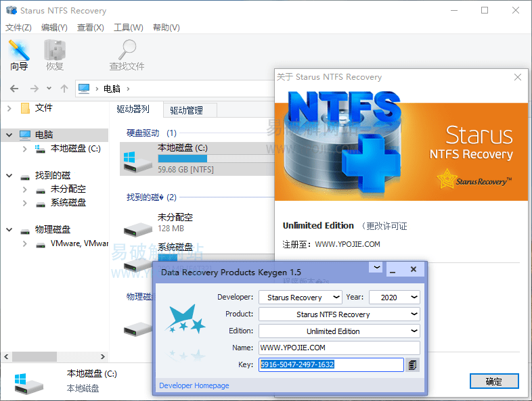Select the unallocated (未分配) 128 MB disk
532x401 pixels.
click(x=139, y=223)
